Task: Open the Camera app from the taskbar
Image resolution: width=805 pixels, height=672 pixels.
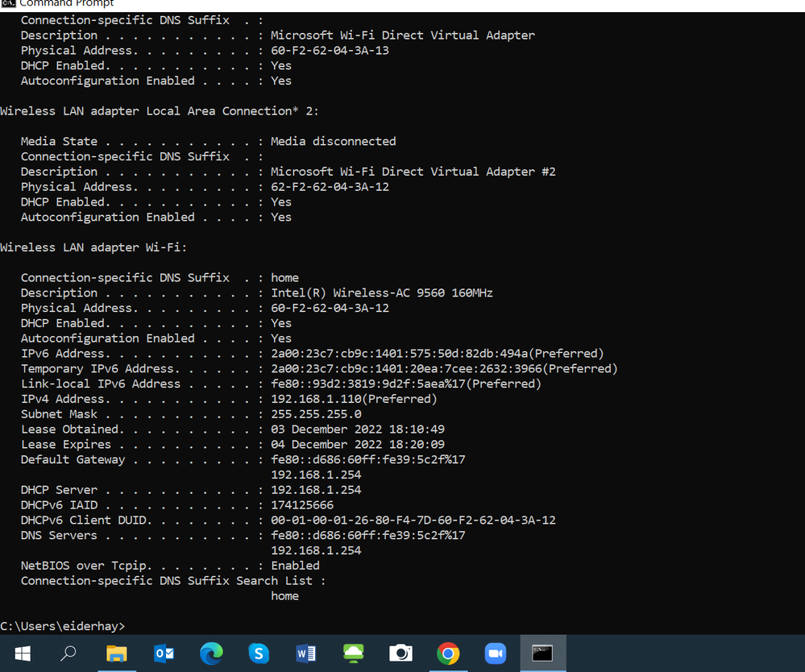Action: tap(400, 653)
